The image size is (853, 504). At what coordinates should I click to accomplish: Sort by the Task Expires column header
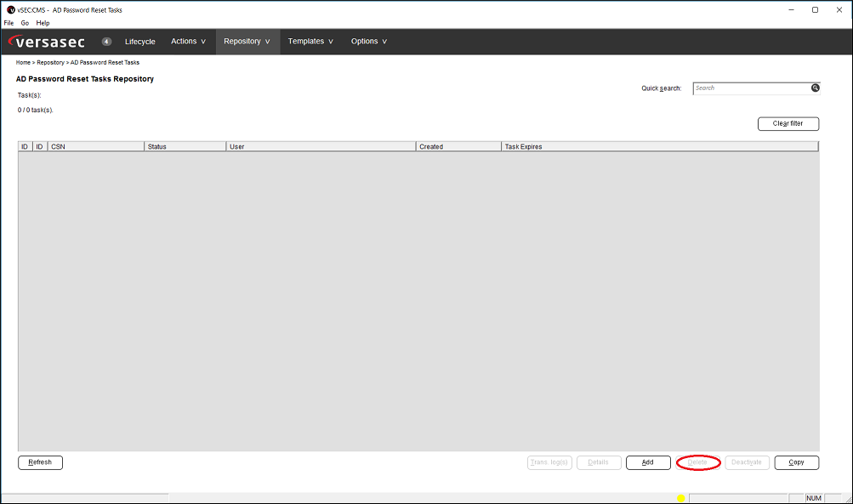[660, 147]
